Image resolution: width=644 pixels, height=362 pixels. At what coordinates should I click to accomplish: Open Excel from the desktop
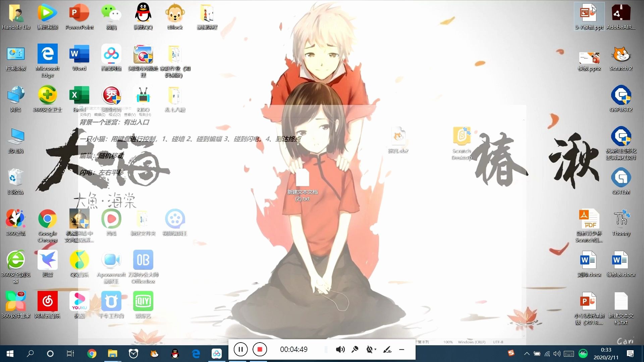click(79, 96)
